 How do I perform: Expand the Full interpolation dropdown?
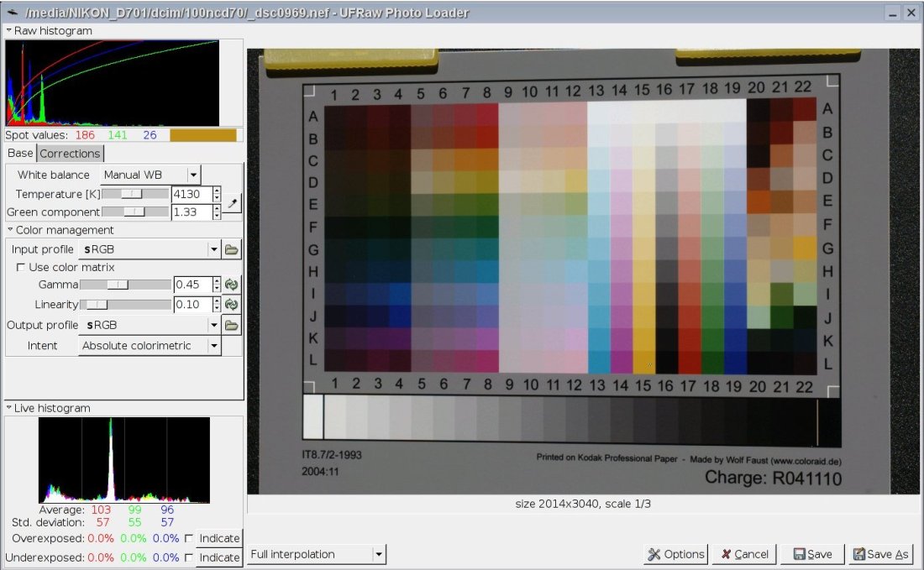[x=317, y=554]
